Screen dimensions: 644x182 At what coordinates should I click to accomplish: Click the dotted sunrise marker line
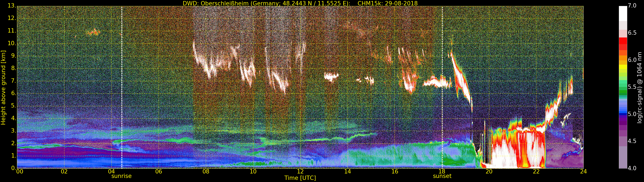[122, 87]
